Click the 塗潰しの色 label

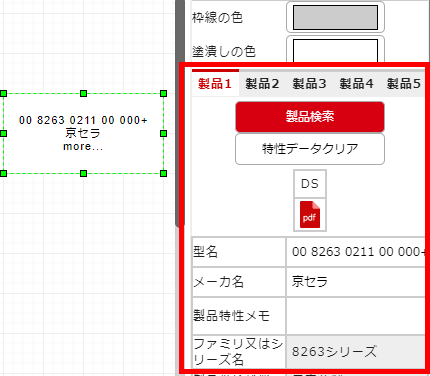tap(224, 51)
